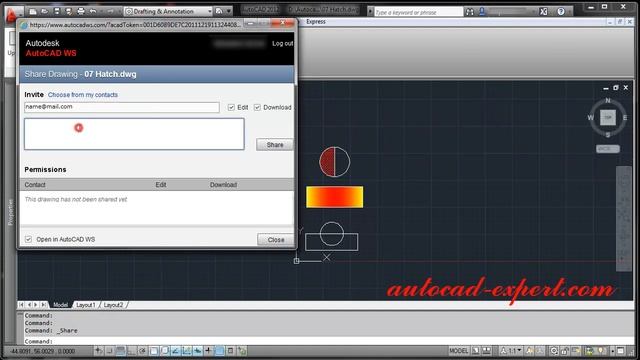
Task: Click the Quick View Drawings icon
Action: coord(487,351)
